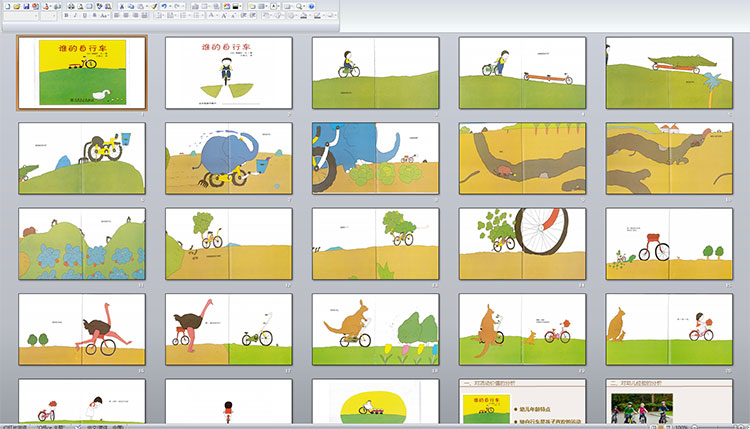Select slide 3 of child riding bicycle

375,73
